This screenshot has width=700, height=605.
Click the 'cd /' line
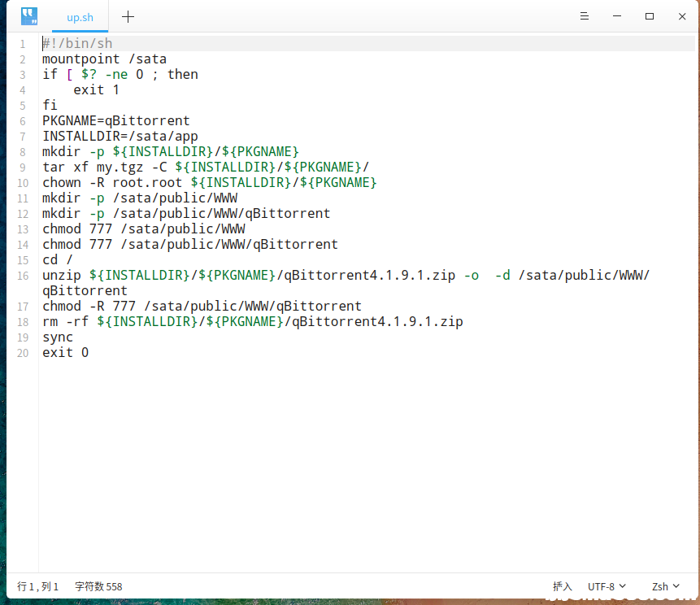[x=57, y=259]
